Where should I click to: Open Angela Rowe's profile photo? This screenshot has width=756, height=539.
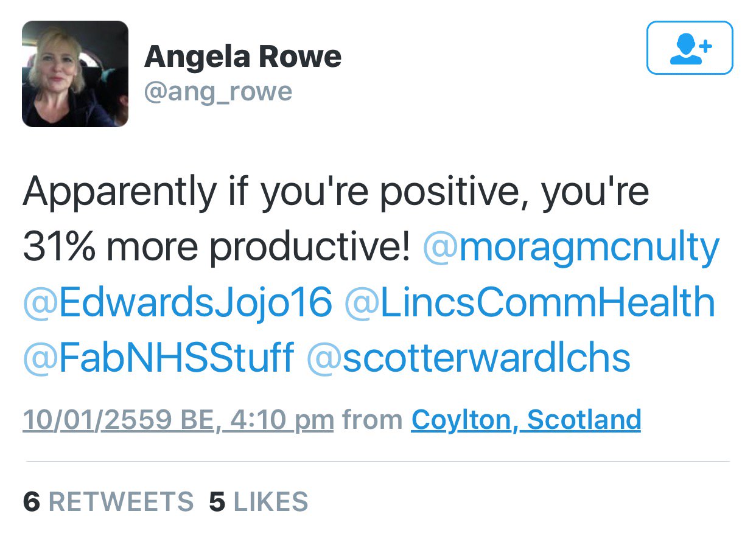pos(75,74)
